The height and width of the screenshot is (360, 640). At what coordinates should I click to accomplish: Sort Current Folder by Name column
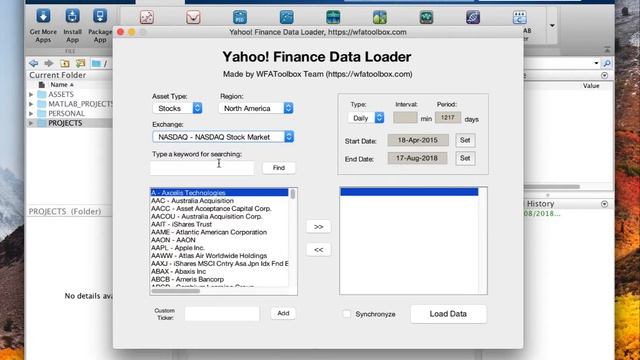tap(62, 84)
